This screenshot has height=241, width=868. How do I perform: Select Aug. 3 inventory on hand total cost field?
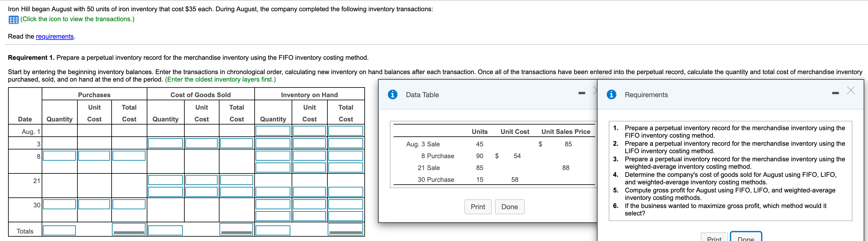point(345,143)
